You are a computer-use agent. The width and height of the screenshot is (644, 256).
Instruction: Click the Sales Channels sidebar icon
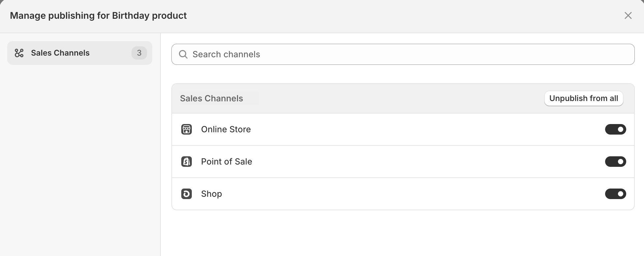click(19, 53)
